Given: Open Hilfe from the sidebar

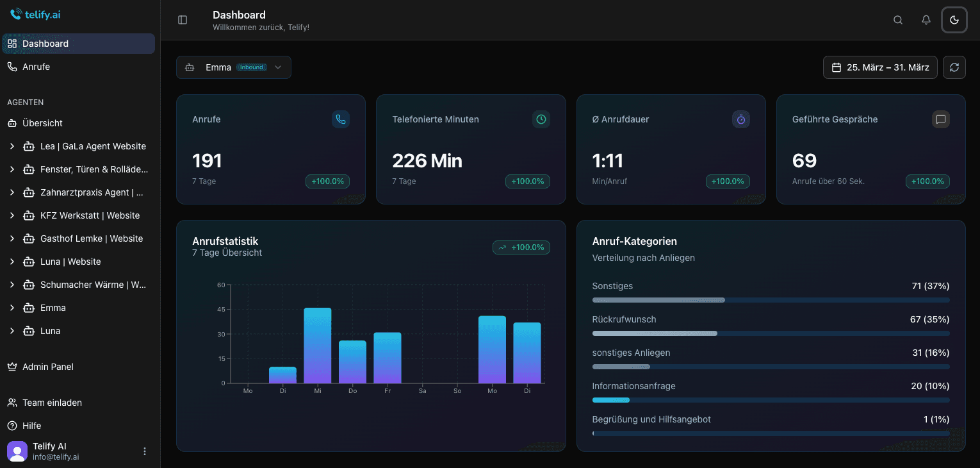Looking at the screenshot, I should [31, 426].
